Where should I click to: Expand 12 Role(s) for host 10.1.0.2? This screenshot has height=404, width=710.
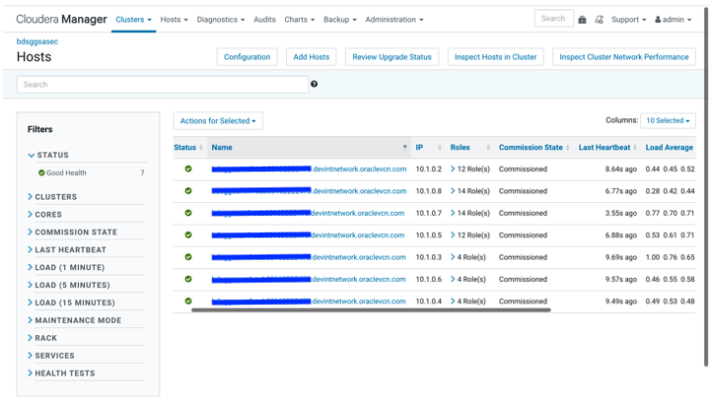470,169
